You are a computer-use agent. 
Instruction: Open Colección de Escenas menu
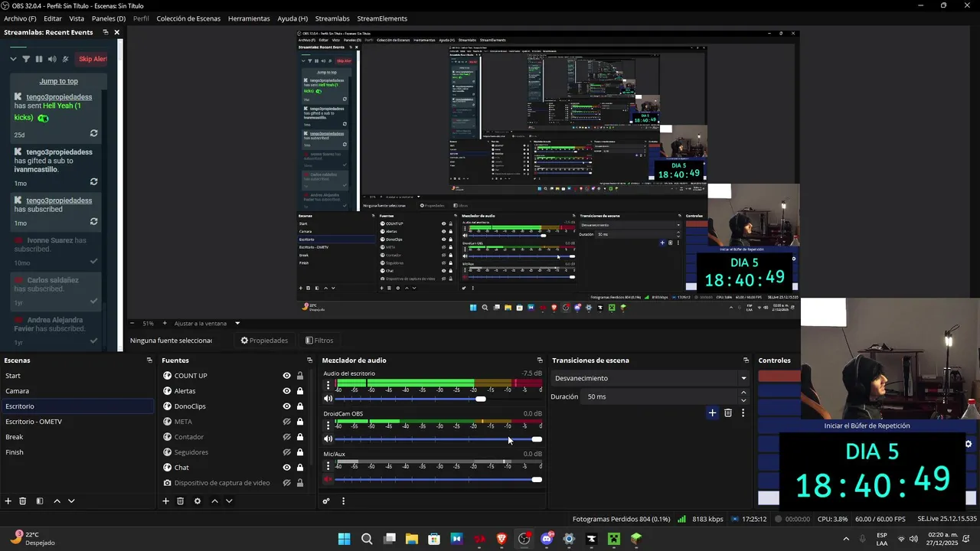click(188, 18)
